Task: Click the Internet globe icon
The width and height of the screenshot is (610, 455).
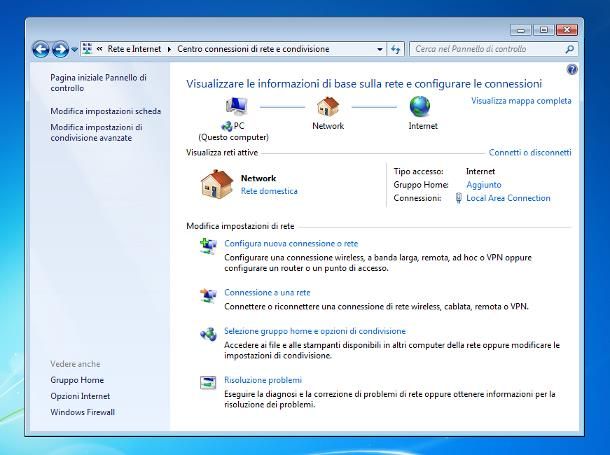Action: point(420,106)
